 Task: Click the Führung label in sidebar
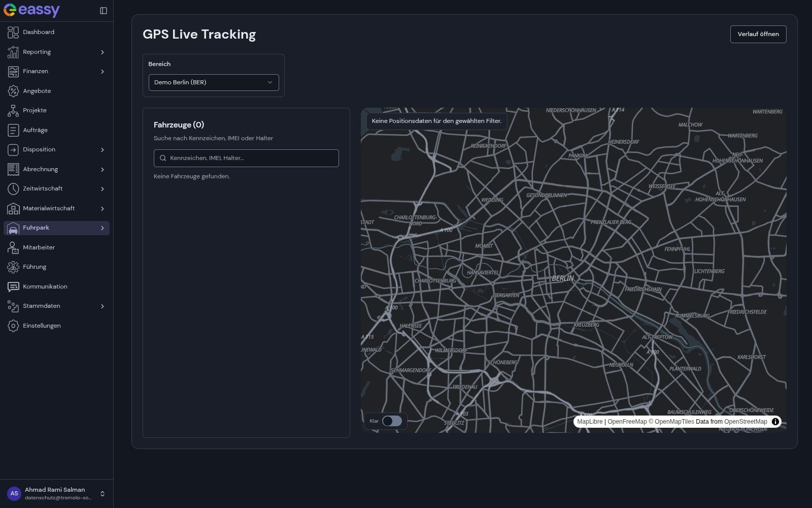pyautogui.click(x=35, y=267)
